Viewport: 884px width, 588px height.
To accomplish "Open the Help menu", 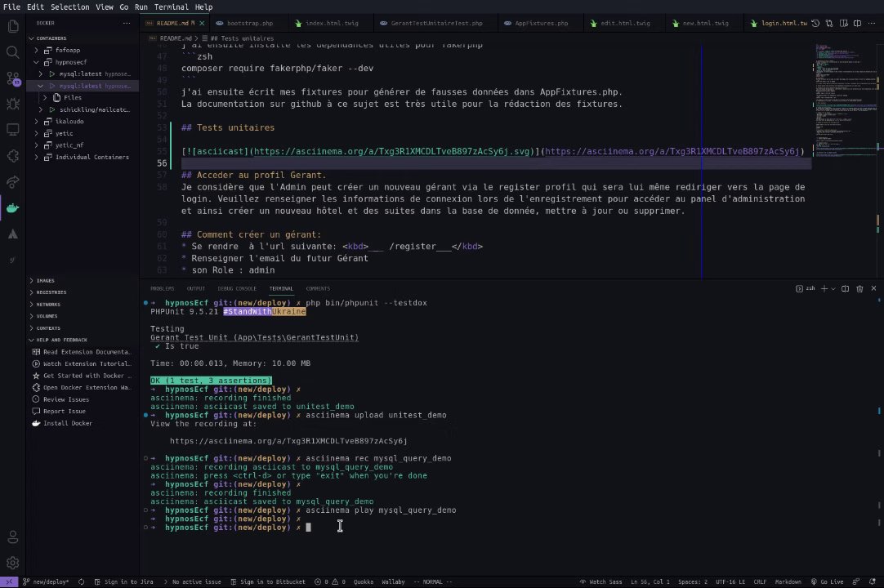I will [203, 7].
